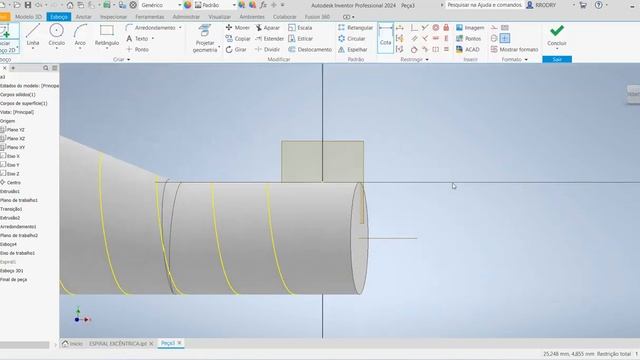Screen dimensions: 640x360
Task: Select the Estender extend tool
Action: [269, 38]
